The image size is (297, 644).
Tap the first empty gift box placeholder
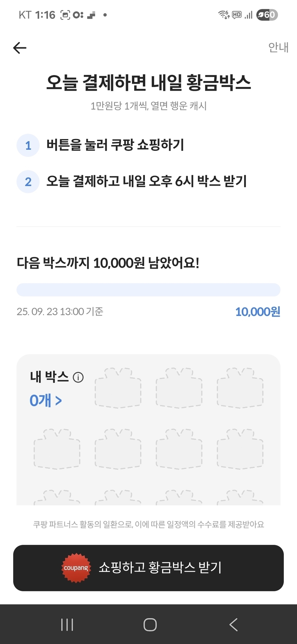[x=118, y=388]
